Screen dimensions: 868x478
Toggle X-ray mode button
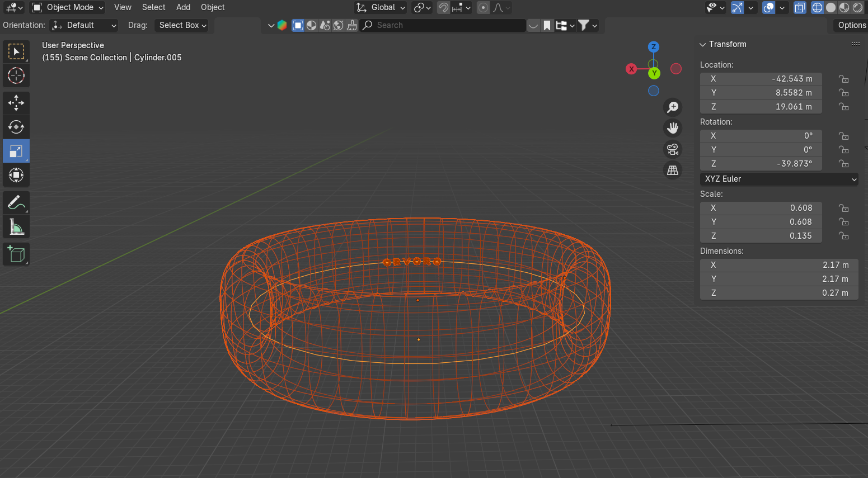point(800,7)
